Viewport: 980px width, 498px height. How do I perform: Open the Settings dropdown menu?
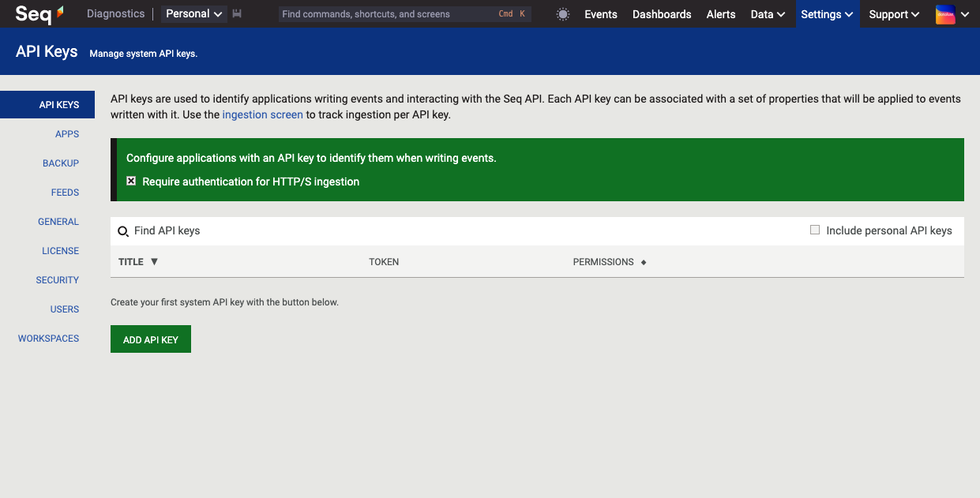827,14
